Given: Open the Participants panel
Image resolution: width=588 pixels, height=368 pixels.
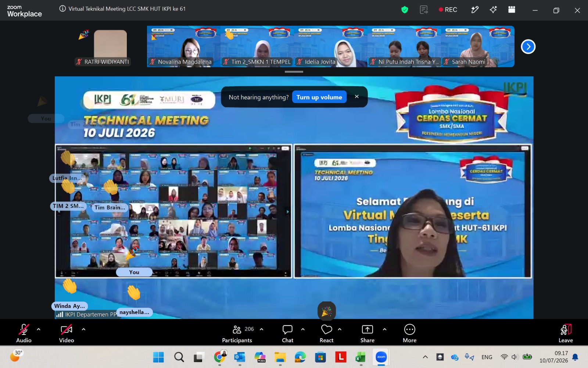Looking at the screenshot, I should (x=237, y=334).
